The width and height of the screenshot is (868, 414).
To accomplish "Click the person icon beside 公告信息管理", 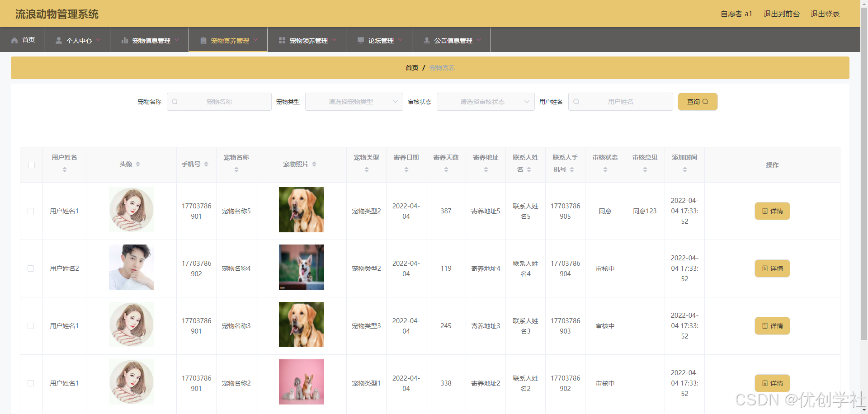I will 427,40.
